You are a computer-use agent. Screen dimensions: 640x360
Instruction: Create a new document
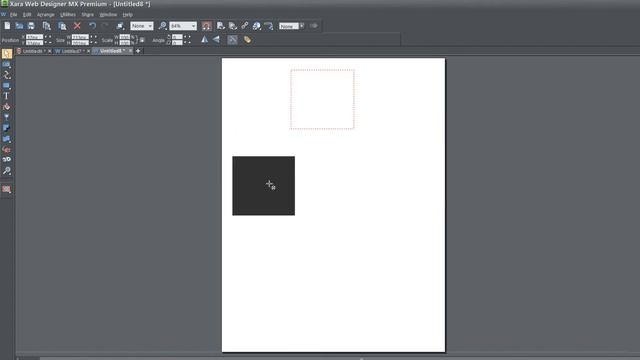tap(7, 26)
